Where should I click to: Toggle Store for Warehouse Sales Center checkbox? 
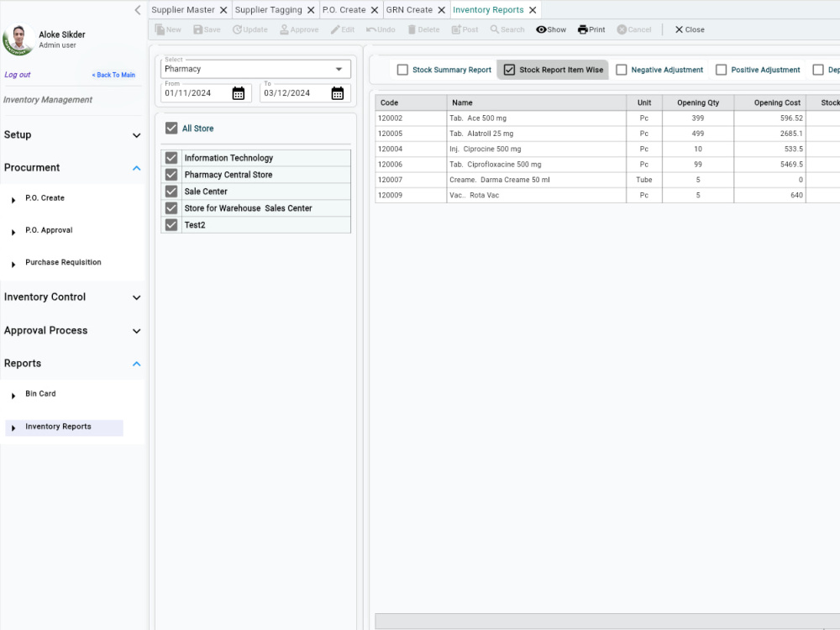click(171, 207)
